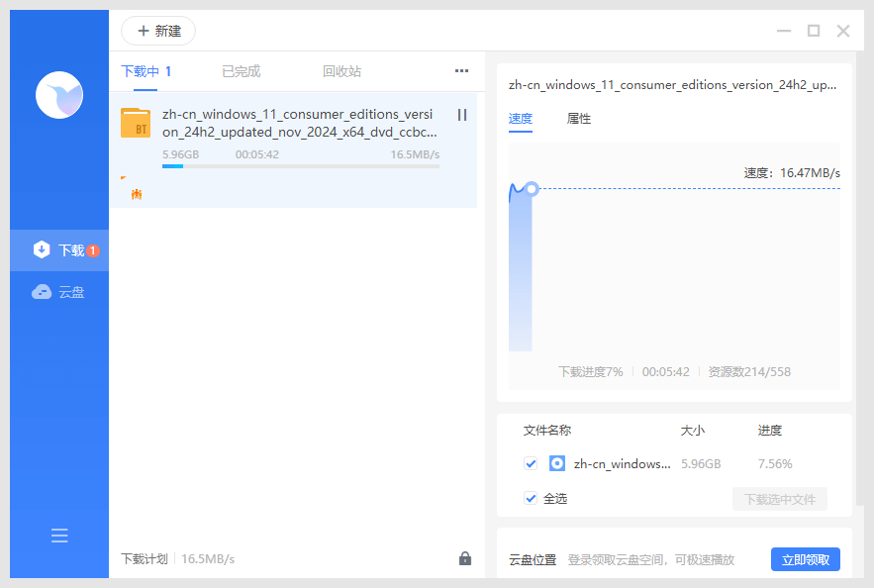Image resolution: width=874 pixels, height=588 pixels.
Task: Click the 速度：16.47MB/s label on graph
Action: tap(792, 173)
